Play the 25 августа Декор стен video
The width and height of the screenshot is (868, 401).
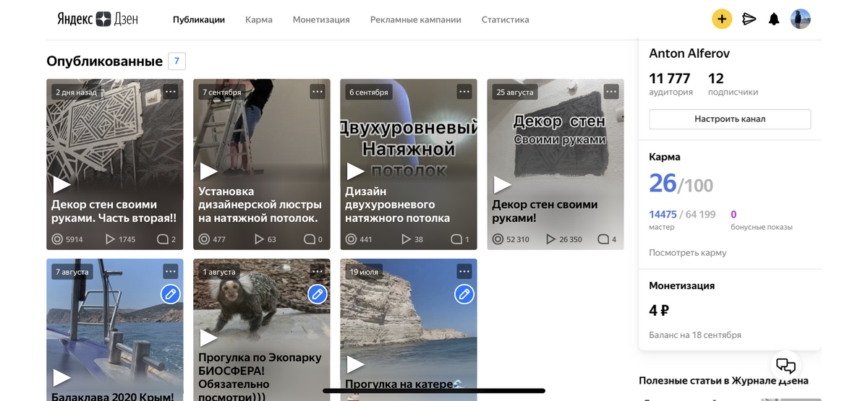point(502,184)
